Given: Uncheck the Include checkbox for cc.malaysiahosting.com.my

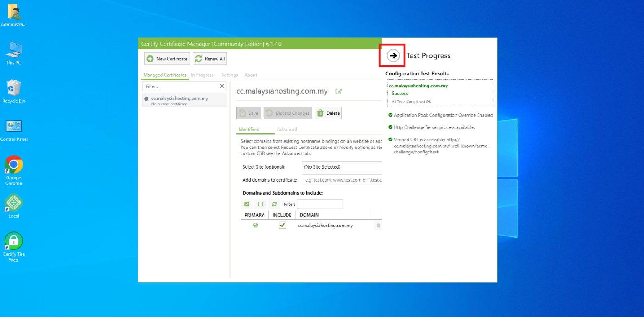Looking at the screenshot, I should 282,225.
